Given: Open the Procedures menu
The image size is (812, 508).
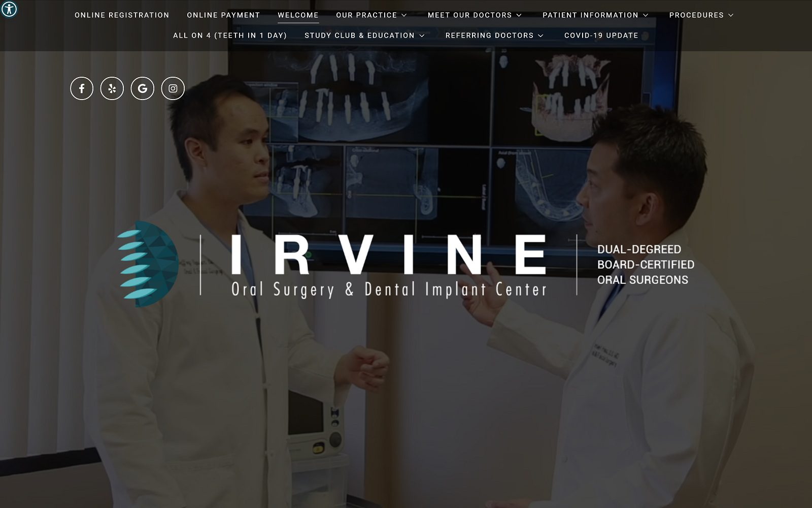Looking at the screenshot, I should (696, 15).
